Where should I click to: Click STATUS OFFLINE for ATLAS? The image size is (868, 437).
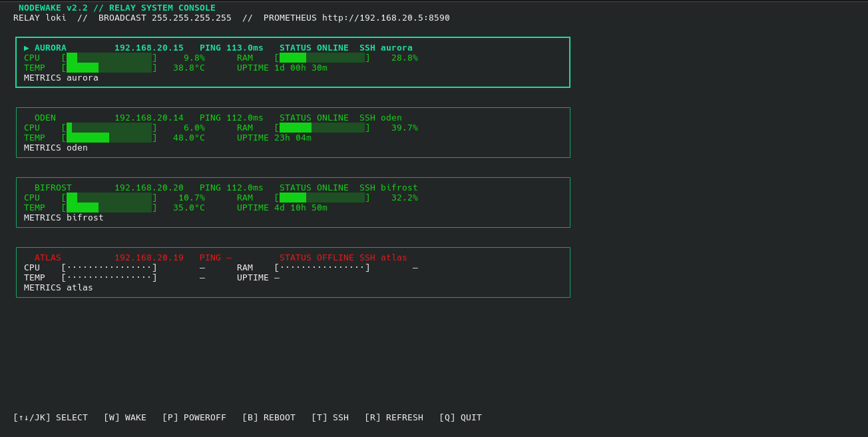tap(317, 258)
